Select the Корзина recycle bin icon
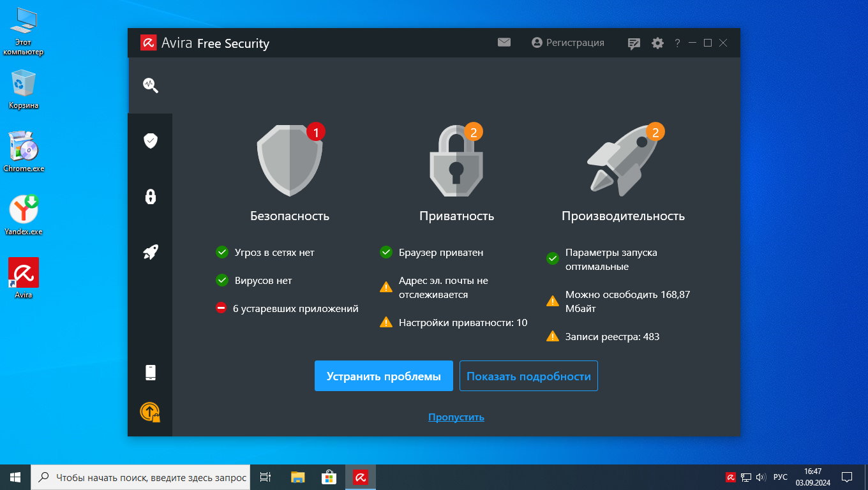Image resolution: width=868 pixels, height=490 pixels. point(24,89)
